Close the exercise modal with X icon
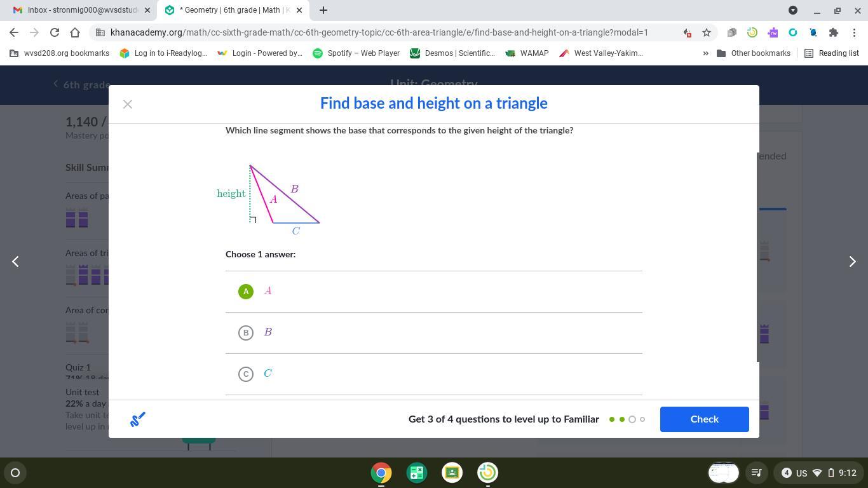This screenshot has width=868, height=488. pyautogui.click(x=128, y=104)
